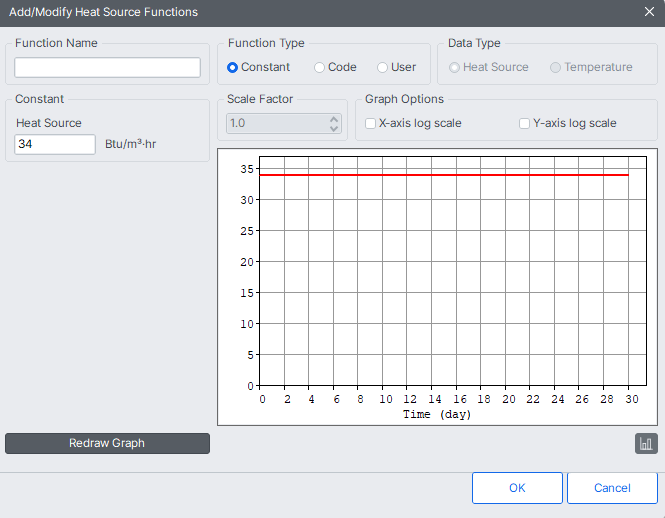
Task: Click the X-axis value 30
Action: pyautogui.click(x=631, y=399)
